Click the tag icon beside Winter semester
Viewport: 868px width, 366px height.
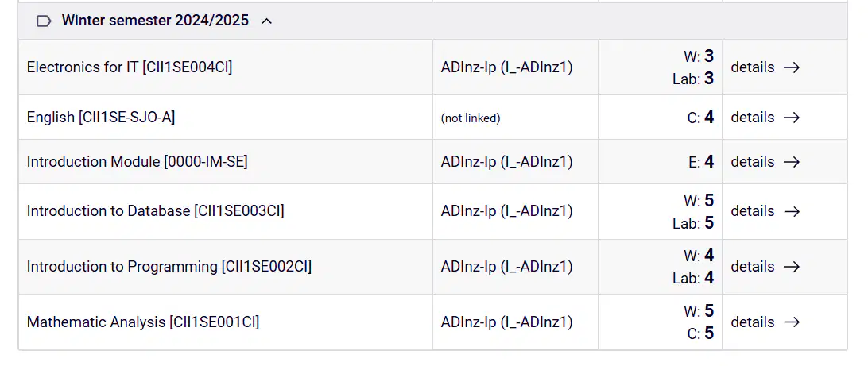point(44,21)
